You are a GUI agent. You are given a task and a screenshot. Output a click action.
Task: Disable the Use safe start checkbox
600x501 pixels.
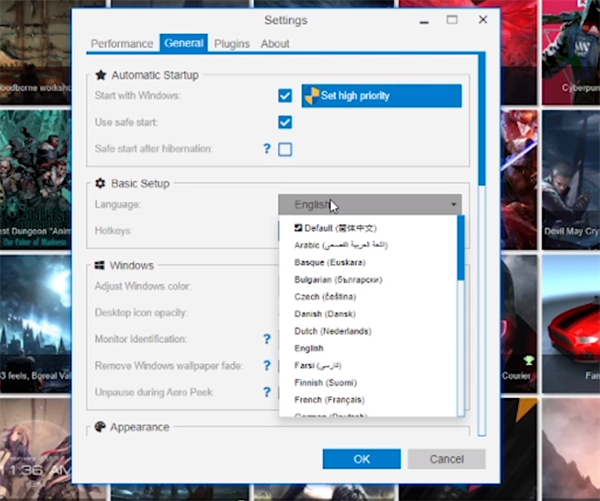[x=285, y=122]
